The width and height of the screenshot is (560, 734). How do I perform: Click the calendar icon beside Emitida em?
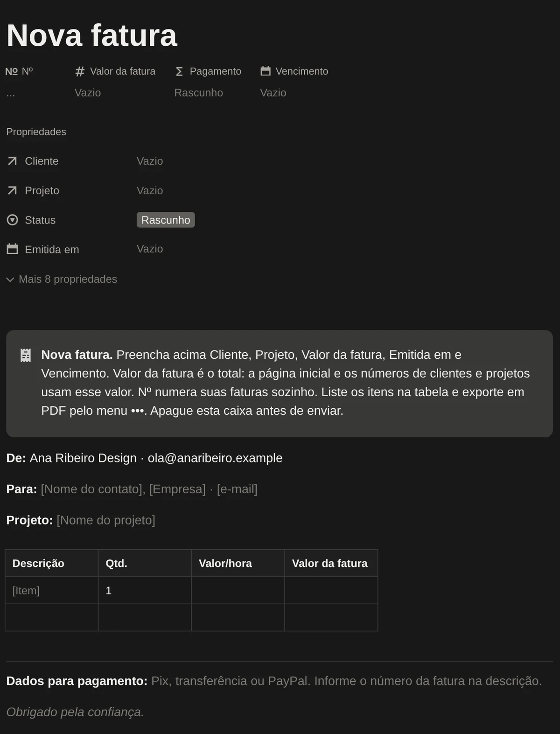pyautogui.click(x=13, y=249)
